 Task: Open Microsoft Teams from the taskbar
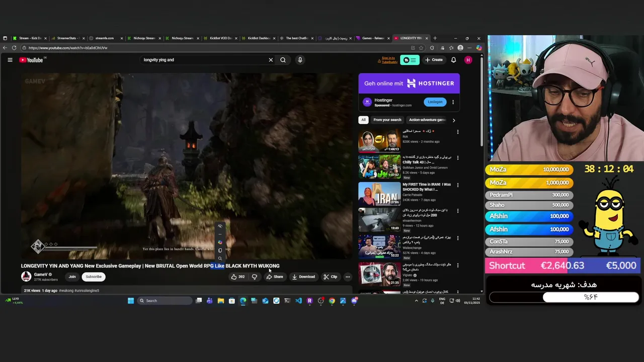[x=210, y=301]
